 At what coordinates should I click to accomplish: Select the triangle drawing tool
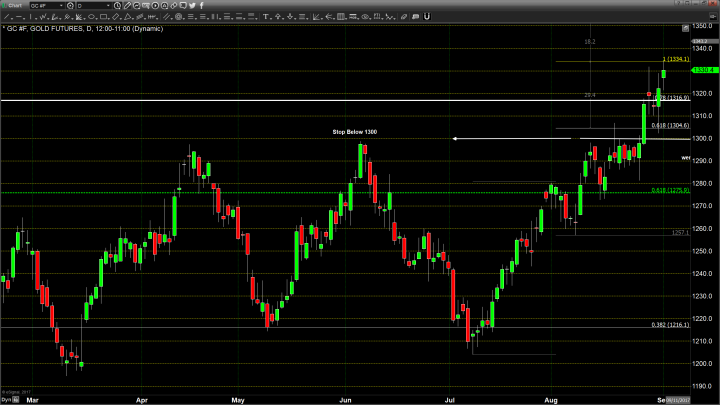coord(127,17)
